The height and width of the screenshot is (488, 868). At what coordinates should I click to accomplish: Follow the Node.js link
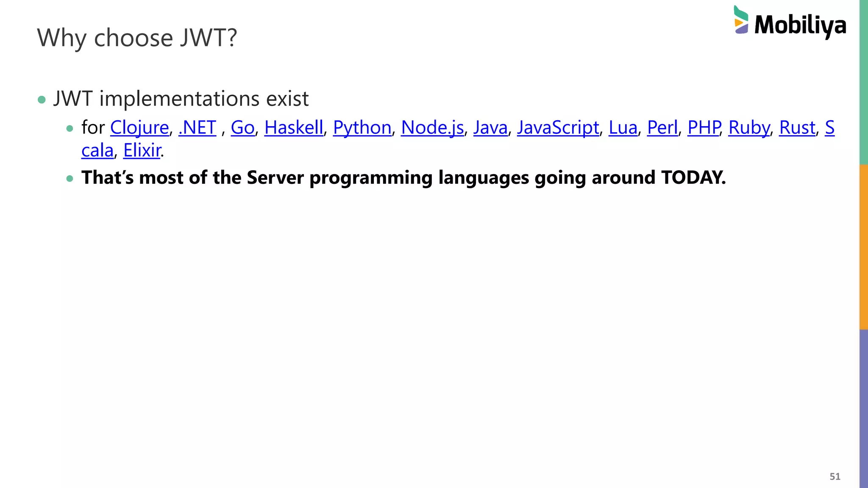(x=432, y=128)
